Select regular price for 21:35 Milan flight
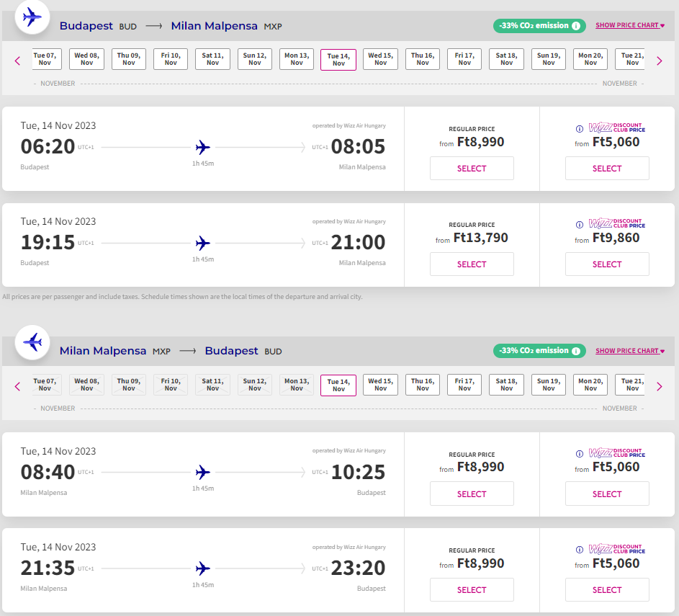The width and height of the screenshot is (679, 616). tap(472, 590)
